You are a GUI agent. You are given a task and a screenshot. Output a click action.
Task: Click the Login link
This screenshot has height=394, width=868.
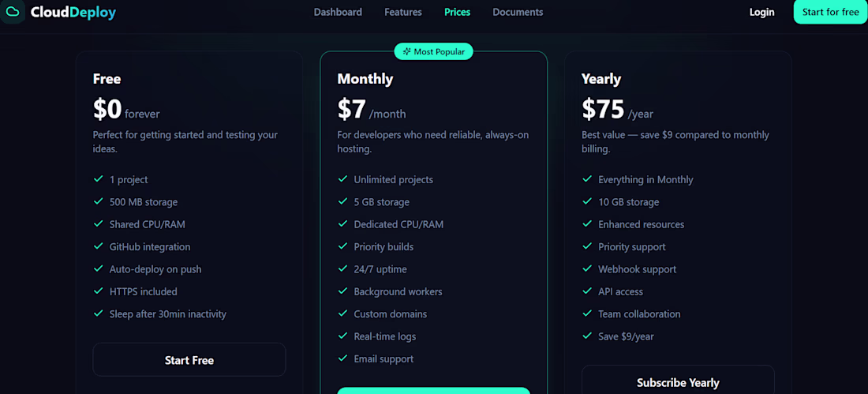tap(761, 12)
